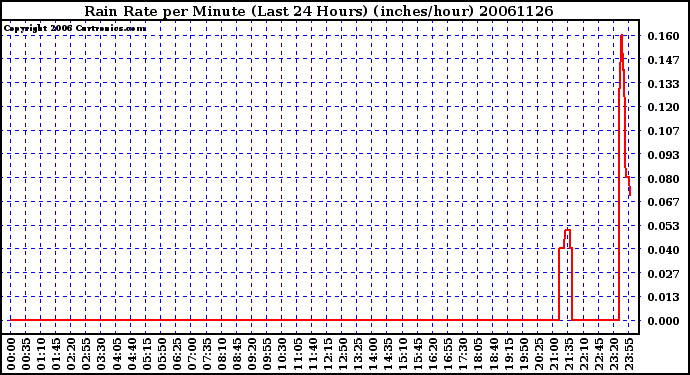
Task: Click the 06:25 time label
Action: coord(176,354)
